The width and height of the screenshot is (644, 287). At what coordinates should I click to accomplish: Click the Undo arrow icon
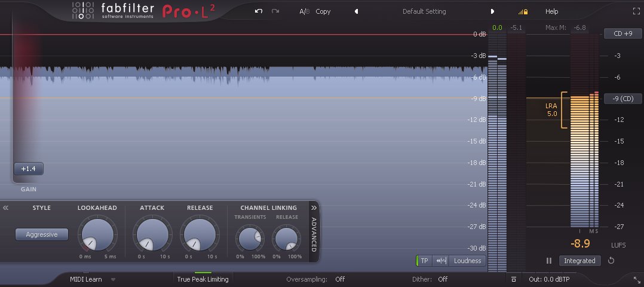pyautogui.click(x=258, y=11)
